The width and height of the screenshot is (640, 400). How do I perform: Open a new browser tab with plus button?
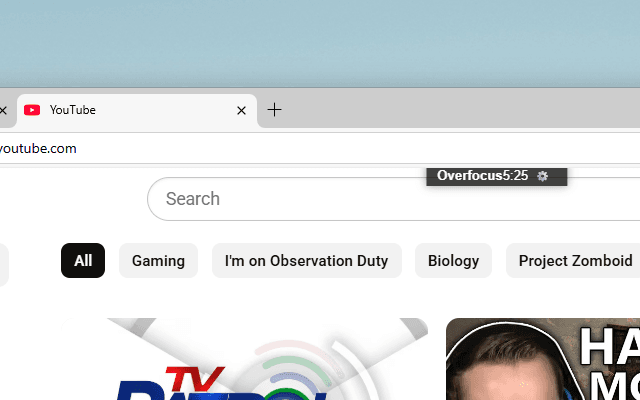coord(274,110)
